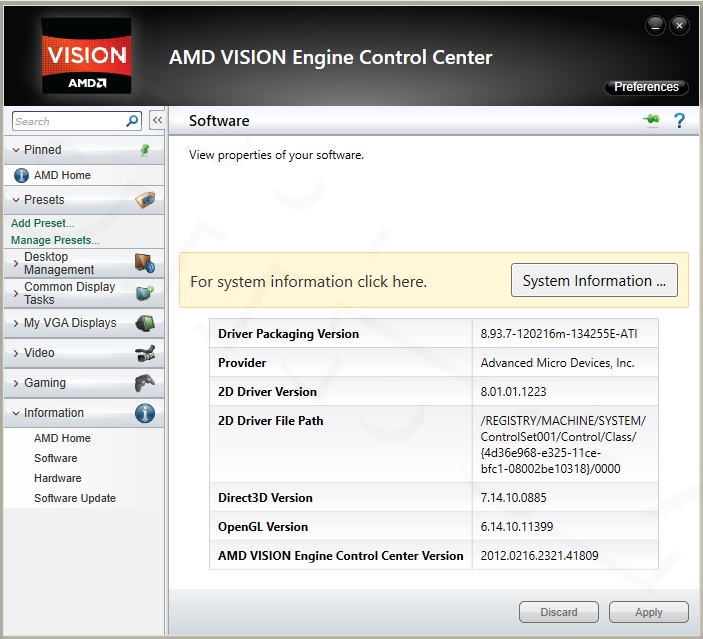Click the Direct3D Version value 7.14.10.0885
703x639 pixels.
(x=513, y=498)
